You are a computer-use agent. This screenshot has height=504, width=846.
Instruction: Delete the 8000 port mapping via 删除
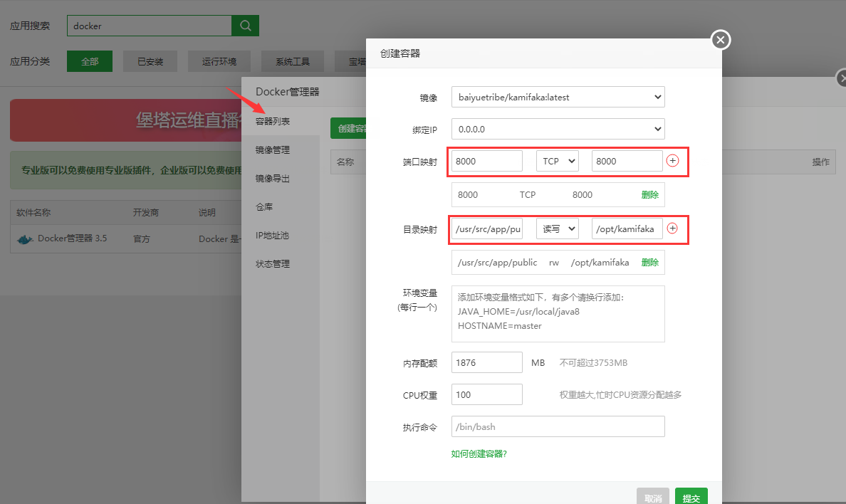tap(650, 194)
